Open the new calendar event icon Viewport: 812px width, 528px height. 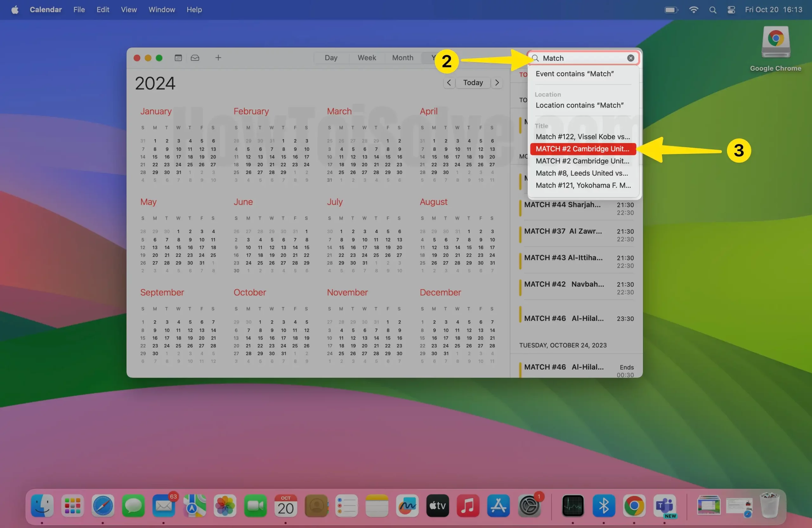click(x=218, y=57)
